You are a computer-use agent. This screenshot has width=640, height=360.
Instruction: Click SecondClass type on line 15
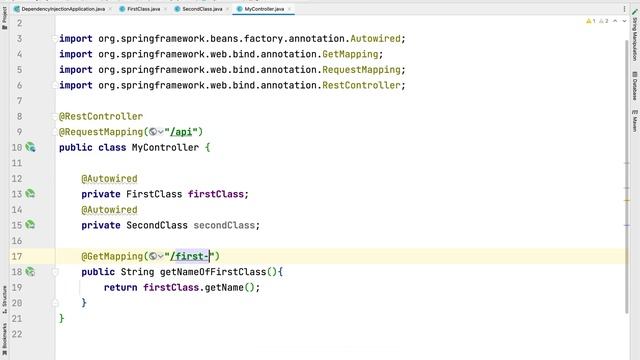[157, 225]
